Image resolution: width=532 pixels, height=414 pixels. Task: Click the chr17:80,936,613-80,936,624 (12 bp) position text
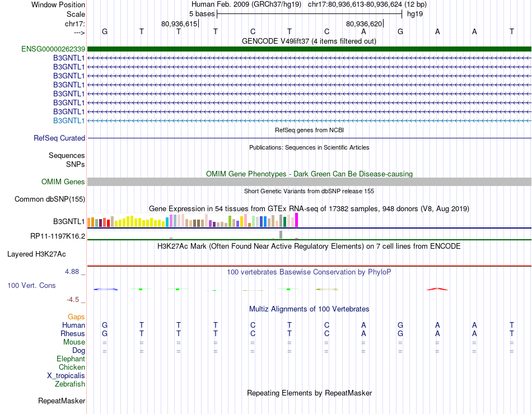pyautogui.click(x=367, y=4)
